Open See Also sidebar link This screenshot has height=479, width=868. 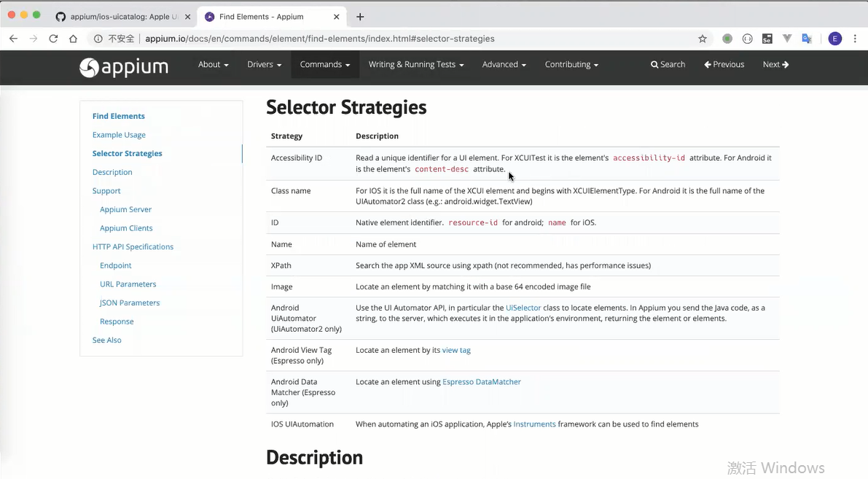[x=107, y=340]
